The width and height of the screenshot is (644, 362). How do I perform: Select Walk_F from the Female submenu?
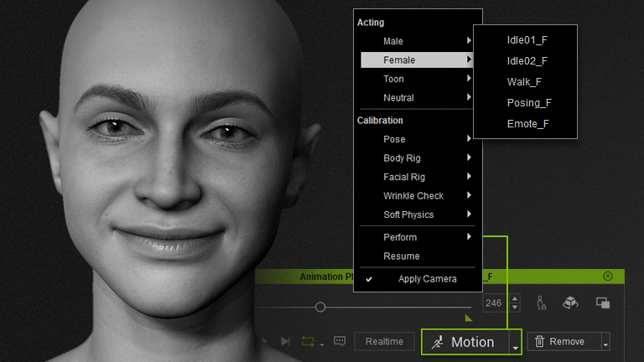[x=524, y=82]
